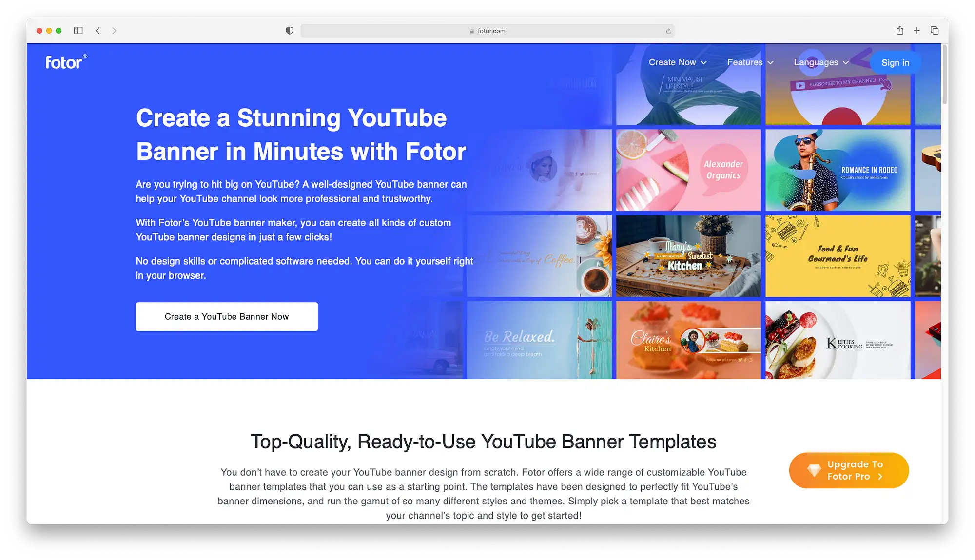Click the shield/privacy icon in address bar
The height and width of the screenshot is (560, 975).
(x=288, y=31)
